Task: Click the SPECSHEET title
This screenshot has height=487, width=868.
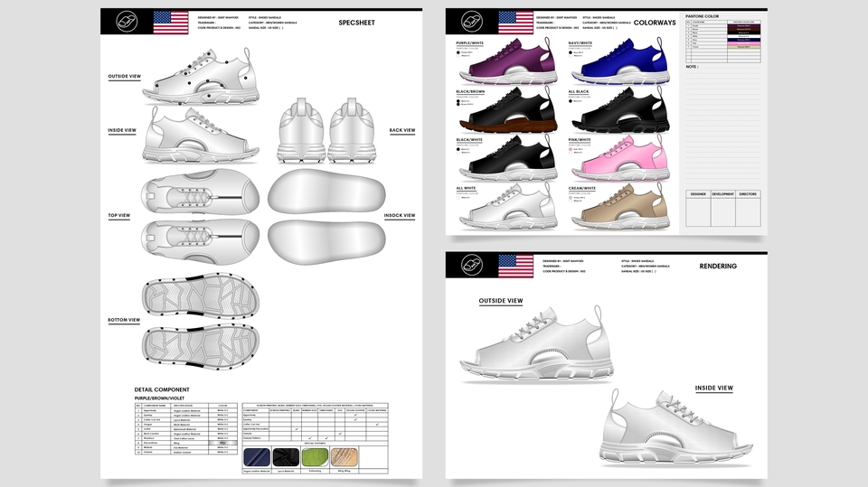Action: pos(356,22)
